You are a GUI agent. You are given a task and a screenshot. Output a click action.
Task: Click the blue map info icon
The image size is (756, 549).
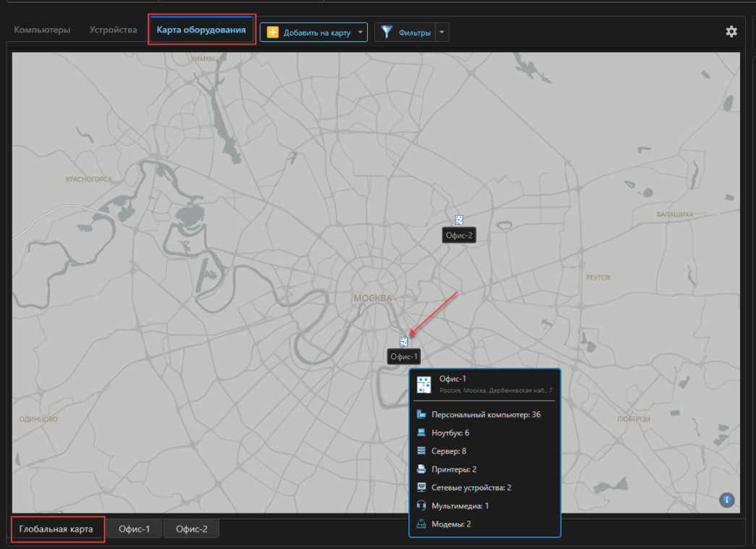pos(726,500)
